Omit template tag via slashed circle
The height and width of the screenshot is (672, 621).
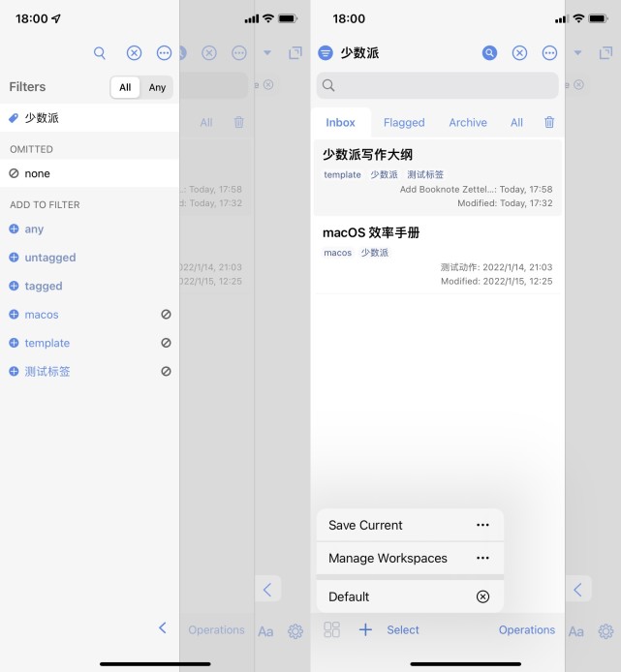click(166, 343)
